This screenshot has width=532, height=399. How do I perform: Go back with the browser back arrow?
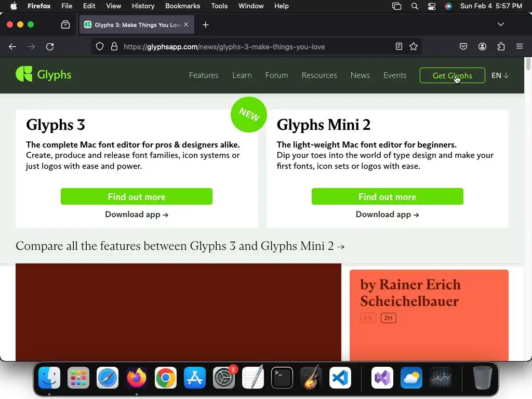coord(12,46)
